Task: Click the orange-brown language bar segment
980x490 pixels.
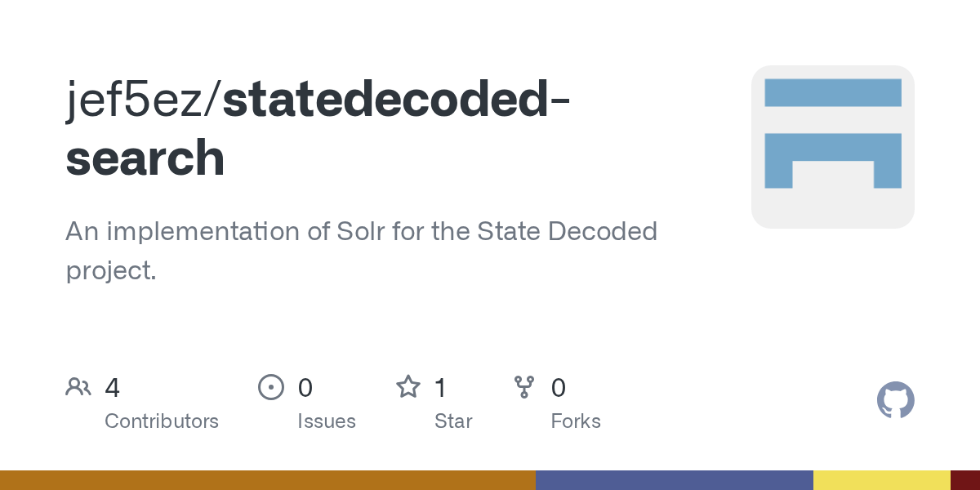Action: [268, 480]
